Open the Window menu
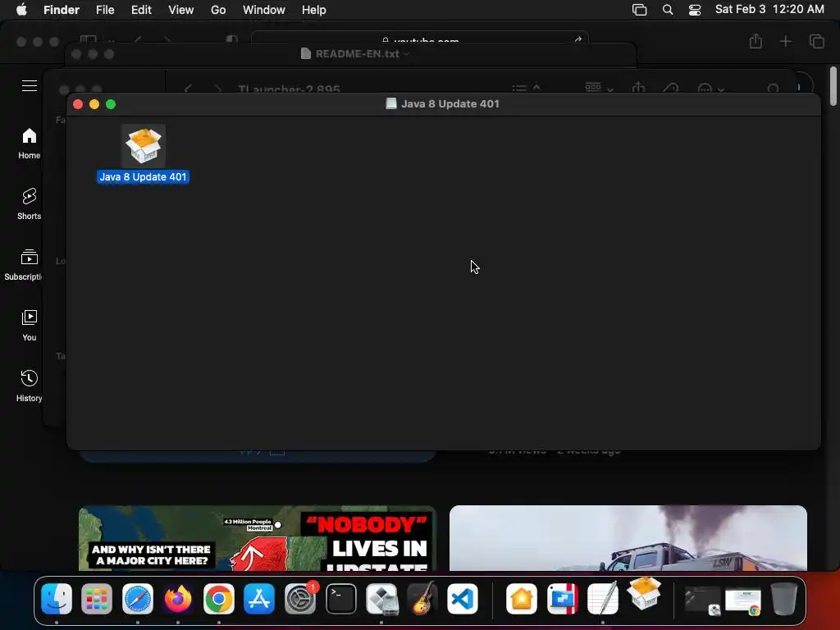Image resolution: width=840 pixels, height=630 pixels. pyautogui.click(x=263, y=10)
